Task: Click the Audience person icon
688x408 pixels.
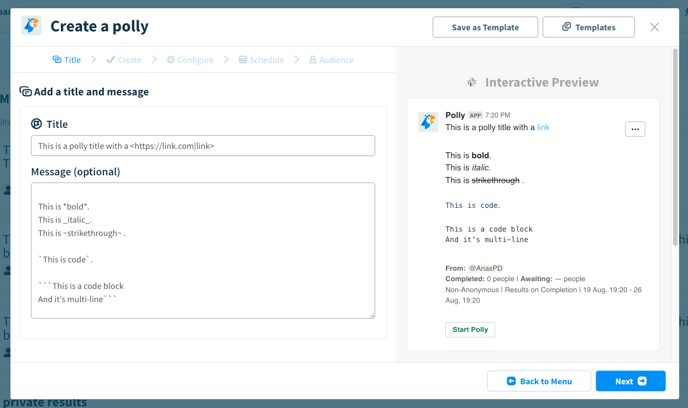Action: point(313,60)
